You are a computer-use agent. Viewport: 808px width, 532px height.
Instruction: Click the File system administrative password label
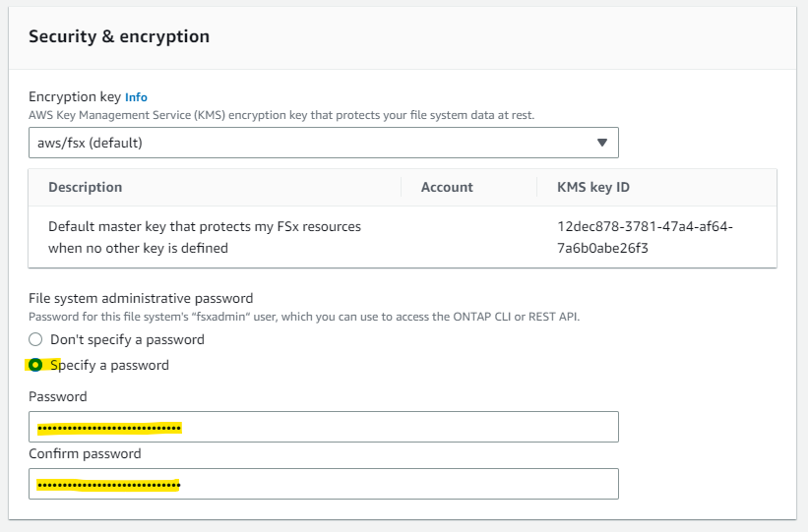tap(141, 298)
